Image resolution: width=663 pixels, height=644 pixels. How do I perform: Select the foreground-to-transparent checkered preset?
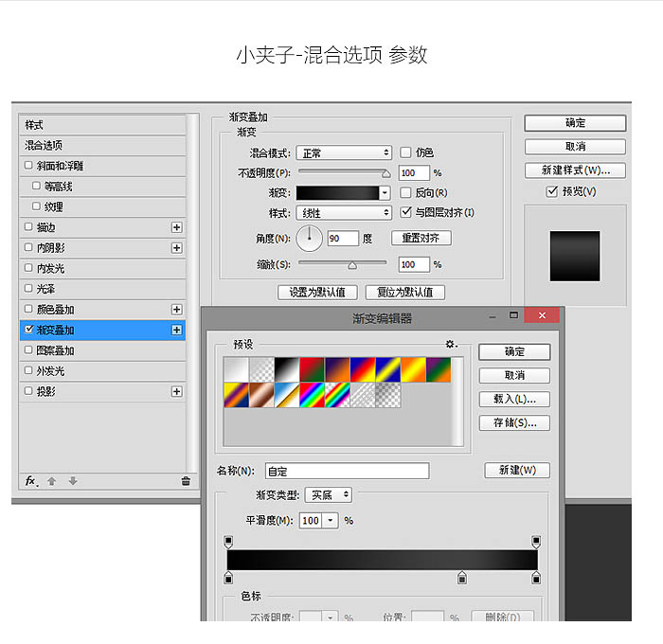[261, 369]
